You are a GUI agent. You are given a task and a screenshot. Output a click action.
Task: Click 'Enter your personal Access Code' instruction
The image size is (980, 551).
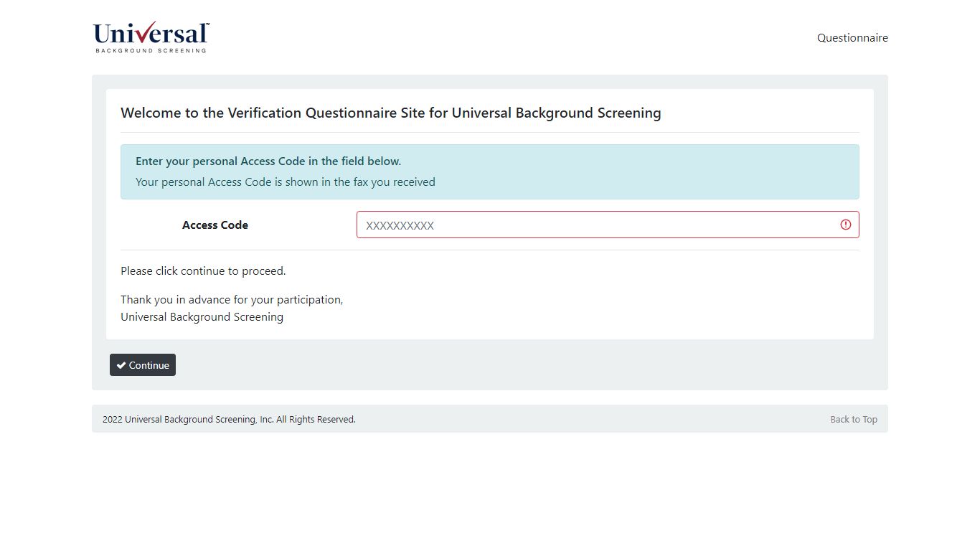[268, 161]
